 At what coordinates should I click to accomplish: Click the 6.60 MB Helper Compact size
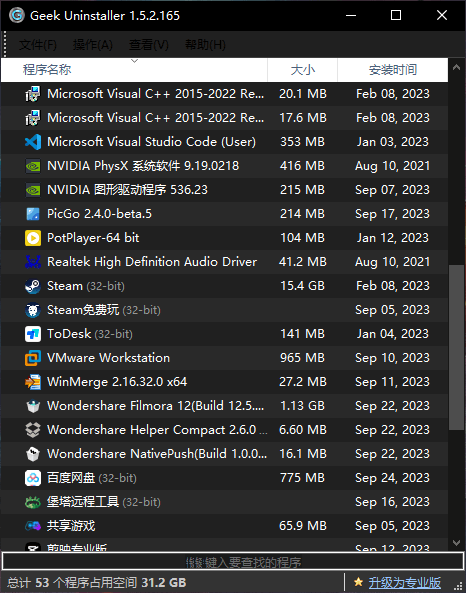pyautogui.click(x=302, y=430)
